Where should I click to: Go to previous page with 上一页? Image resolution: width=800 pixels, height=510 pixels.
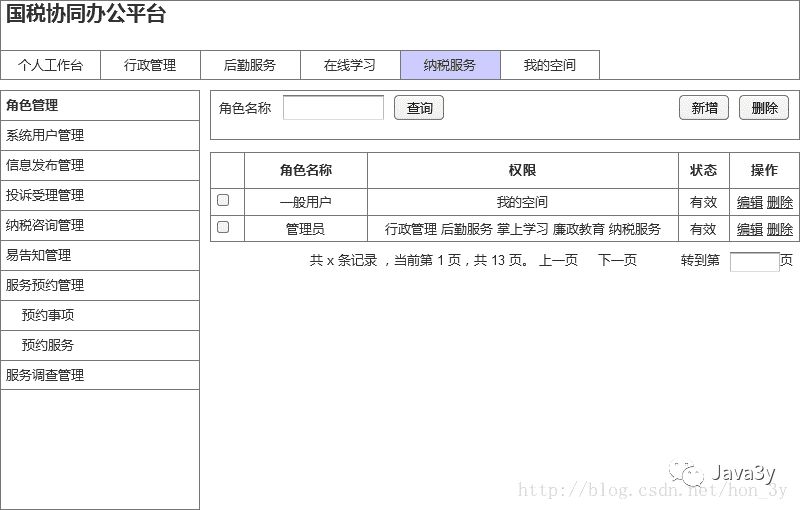[558, 260]
